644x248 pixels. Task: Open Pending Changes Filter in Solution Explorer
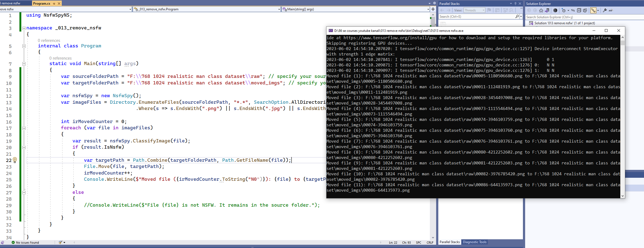563,10
